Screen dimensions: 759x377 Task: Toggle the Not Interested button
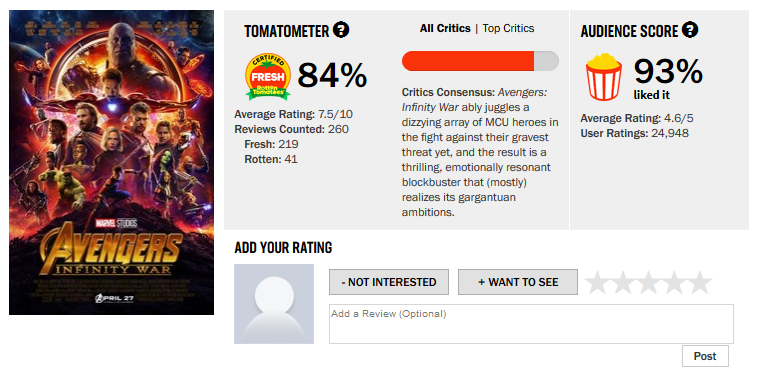pos(389,282)
